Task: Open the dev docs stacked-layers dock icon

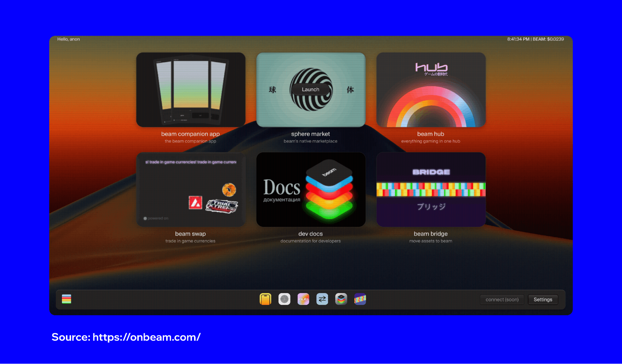Action: (341, 299)
